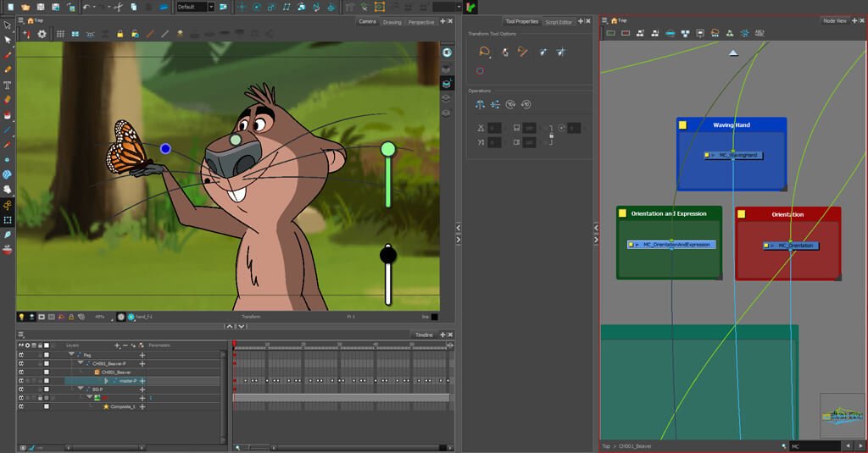
Task: Click the Undo arrow icon
Action: pyautogui.click(x=86, y=7)
